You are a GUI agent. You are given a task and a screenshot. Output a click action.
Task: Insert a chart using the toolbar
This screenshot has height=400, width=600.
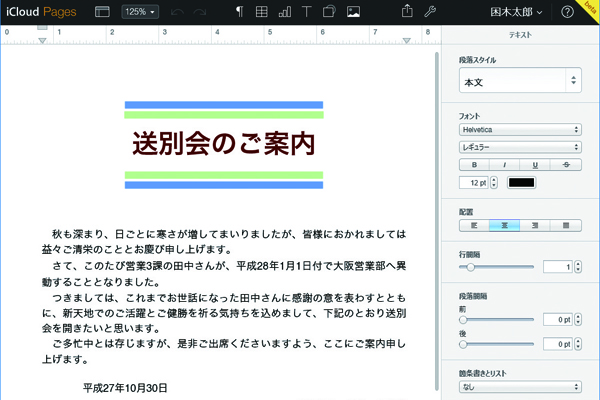(285, 12)
